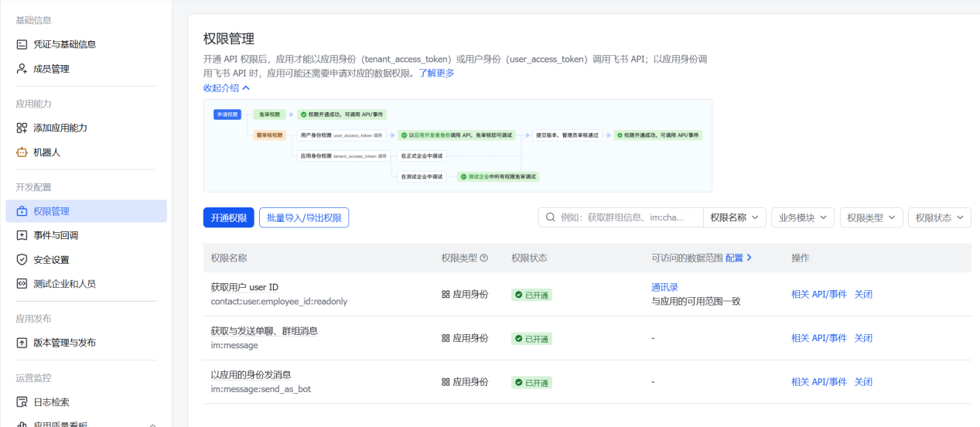Click the 版本管理与发布 upload icon
The height and width of the screenshot is (427, 980).
(22, 343)
